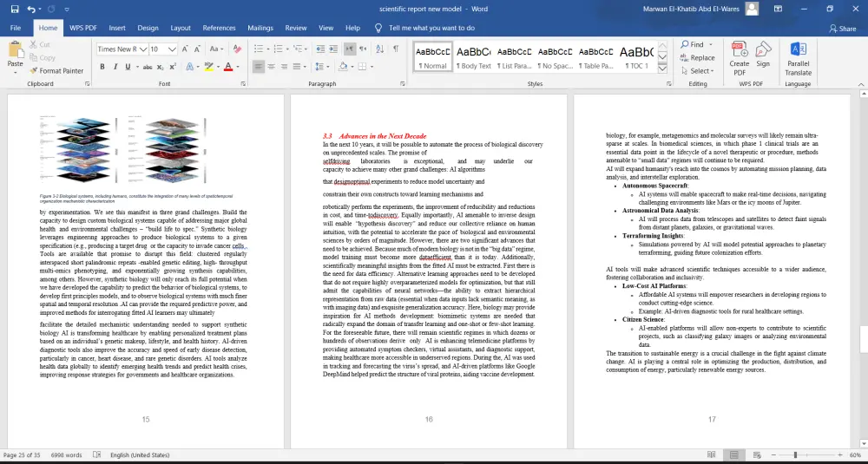The width and height of the screenshot is (868, 464).
Task: Switch to the References tab
Action: [219, 28]
